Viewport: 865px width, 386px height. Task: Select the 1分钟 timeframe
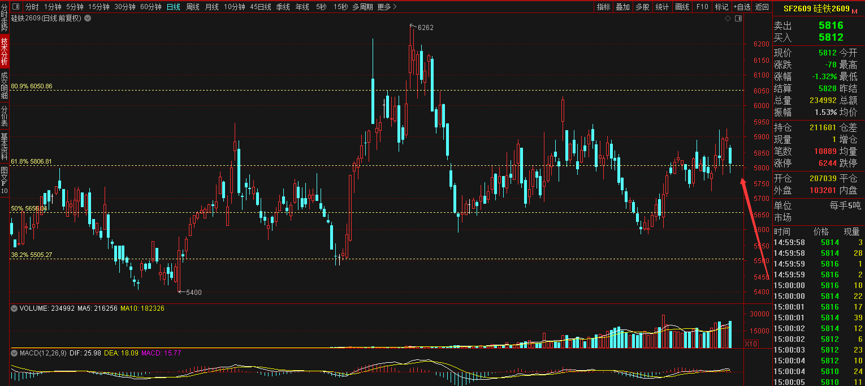pyautogui.click(x=52, y=7)
